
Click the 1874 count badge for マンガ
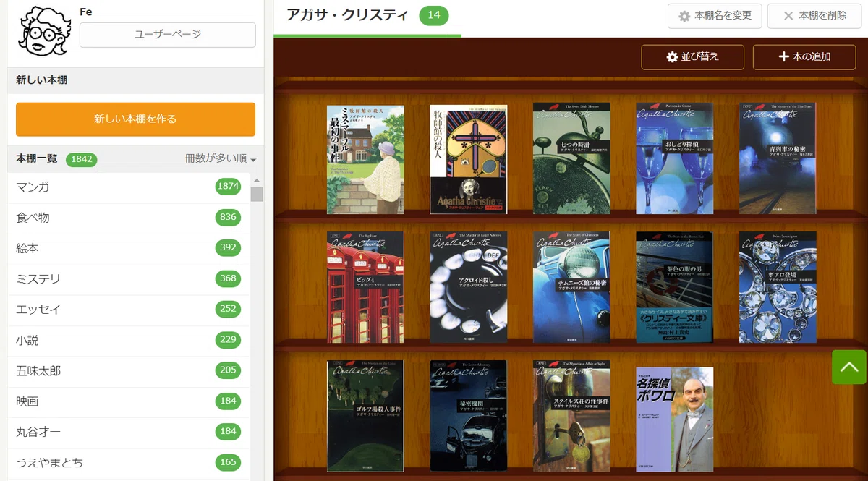[x=228, y=187]
